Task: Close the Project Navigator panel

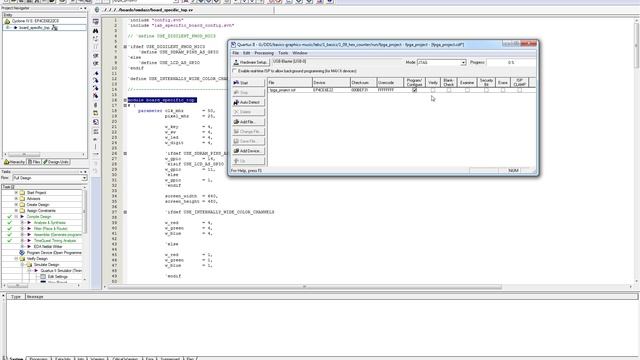Action: click(x=85, y=8)
